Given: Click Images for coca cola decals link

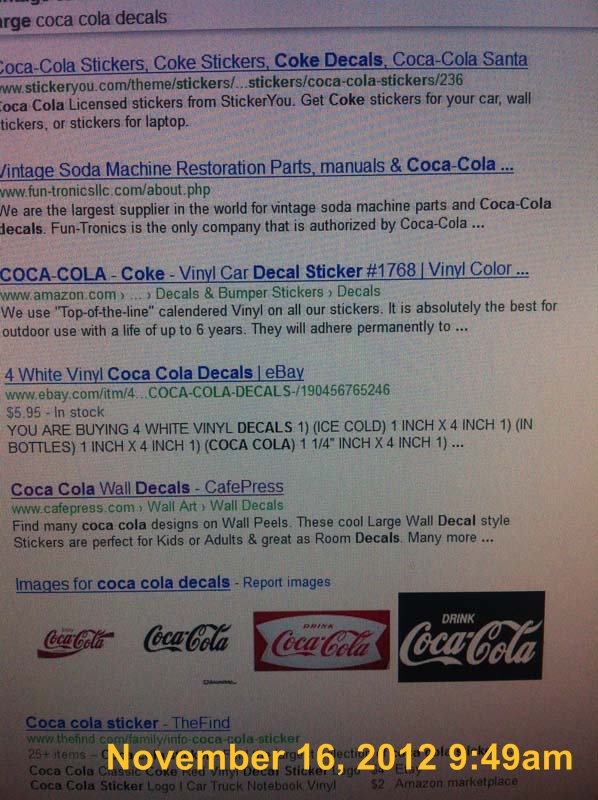Looking at the screenshot, I should click(122, 583).
